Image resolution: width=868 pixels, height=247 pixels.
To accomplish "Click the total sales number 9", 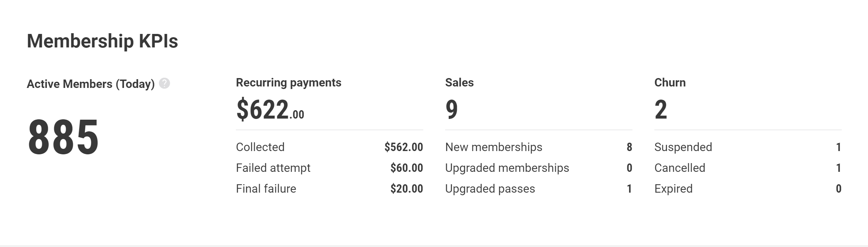I will (x=452, y=109).
